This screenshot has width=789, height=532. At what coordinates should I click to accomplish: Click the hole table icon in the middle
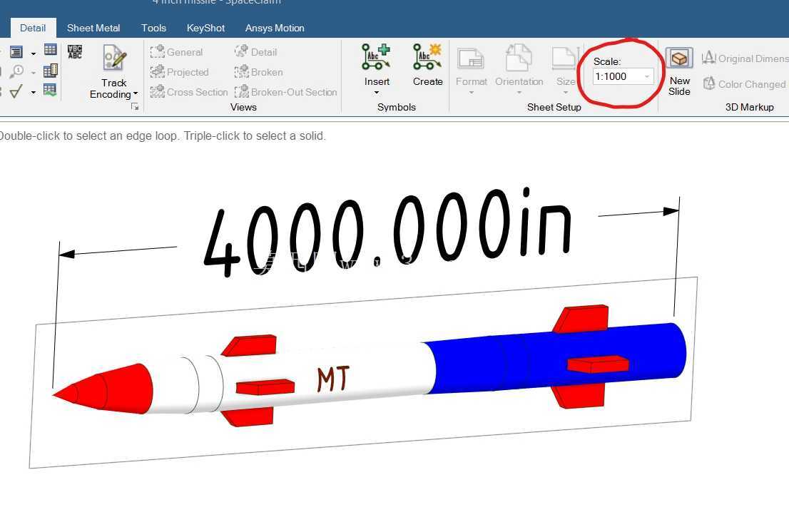click(51, 71)
